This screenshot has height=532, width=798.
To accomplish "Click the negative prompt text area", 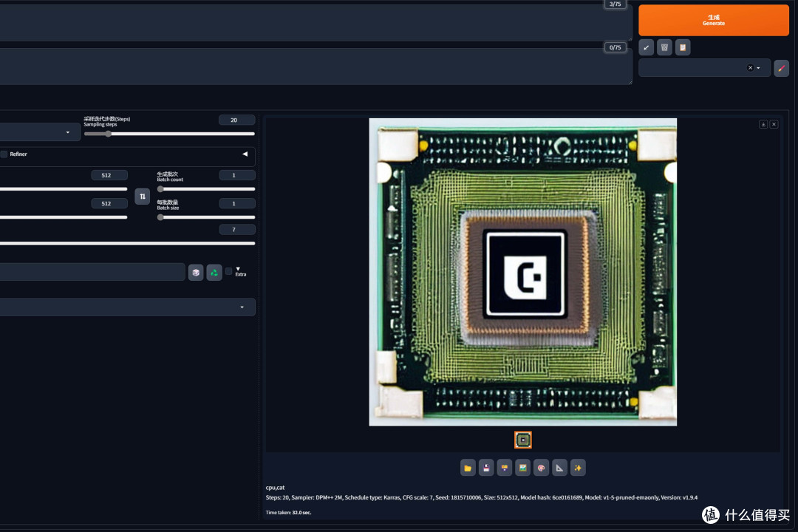I will click(316, 66).
